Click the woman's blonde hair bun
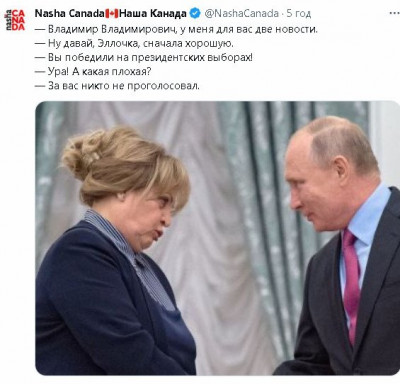The width and height of the screenshot is (400, 384). coord(85,152)
